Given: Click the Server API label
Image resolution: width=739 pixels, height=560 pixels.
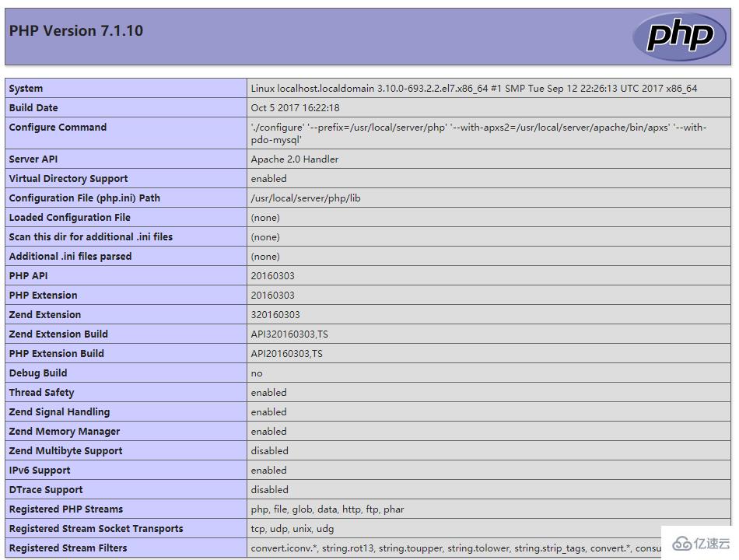Looking at the screenshot, I should pyautogui.click(x=33, y=159).
